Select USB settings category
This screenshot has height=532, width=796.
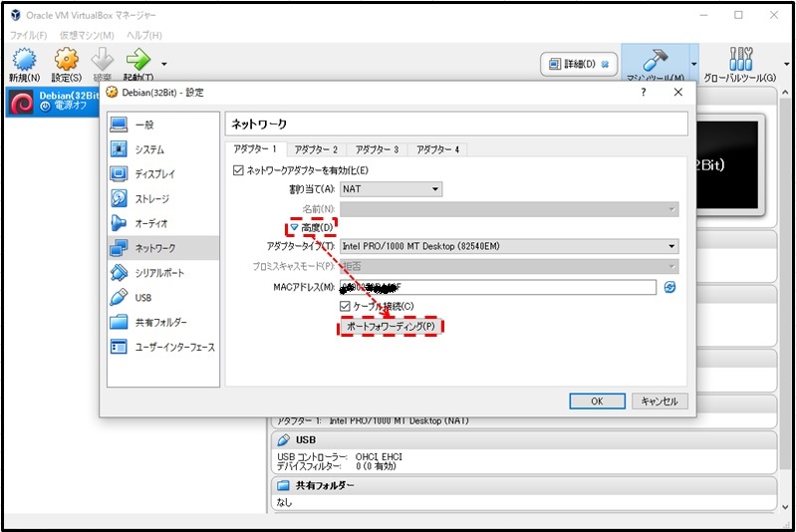(163, 298)
